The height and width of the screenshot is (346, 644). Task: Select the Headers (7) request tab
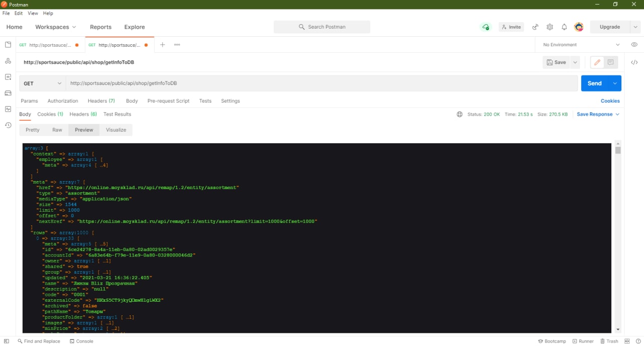[x=101, y=101]
